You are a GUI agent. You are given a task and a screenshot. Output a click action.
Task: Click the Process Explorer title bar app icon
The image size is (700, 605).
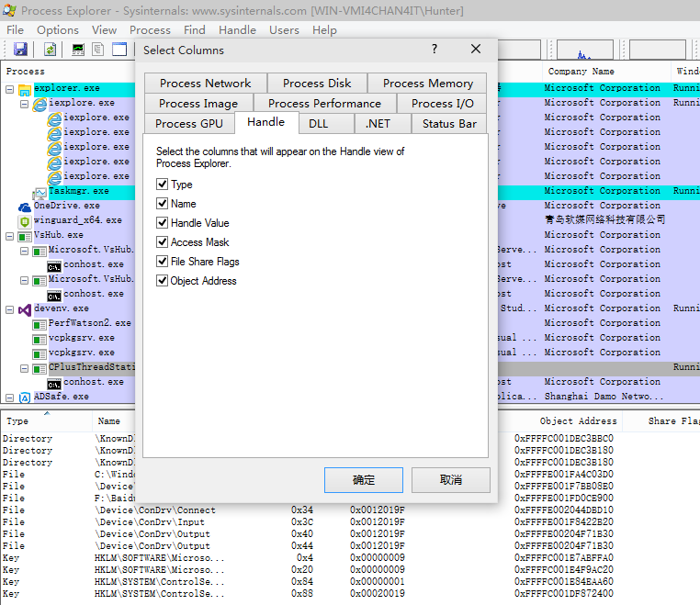[x=9, y=10]
